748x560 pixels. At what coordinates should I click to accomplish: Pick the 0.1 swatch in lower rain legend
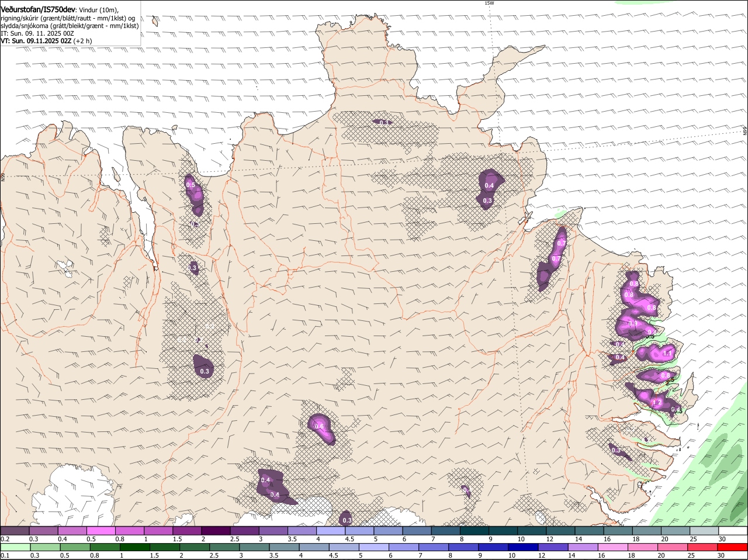pos(15,548)
